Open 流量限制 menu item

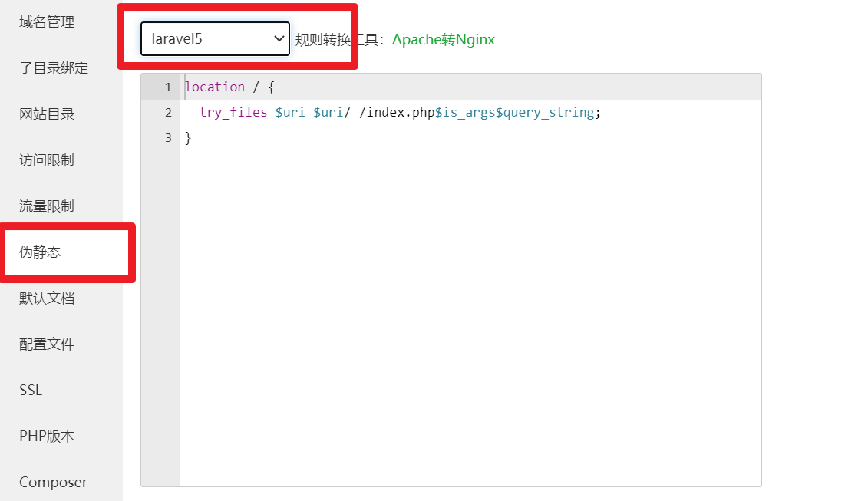point(47,206)
